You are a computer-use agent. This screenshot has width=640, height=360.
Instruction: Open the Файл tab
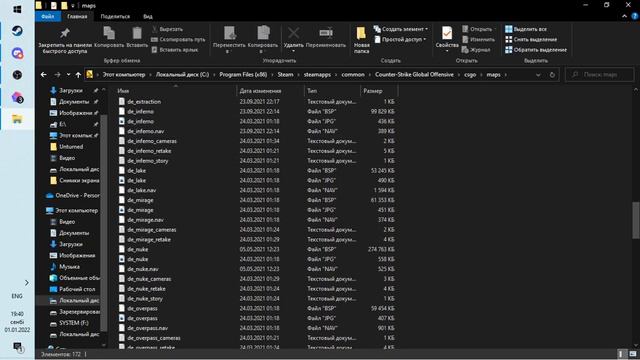48,16
